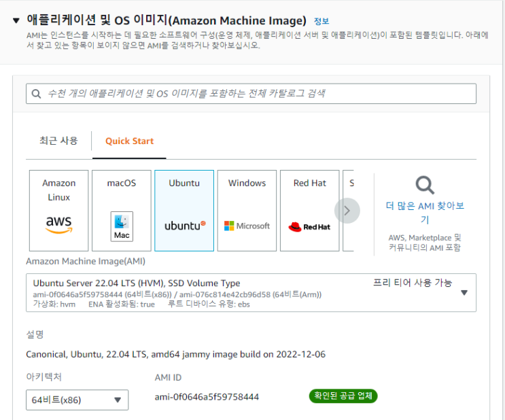Select the Ubuntu logo tile
This screenshot has height=420, width=505.
click(184, 211)
